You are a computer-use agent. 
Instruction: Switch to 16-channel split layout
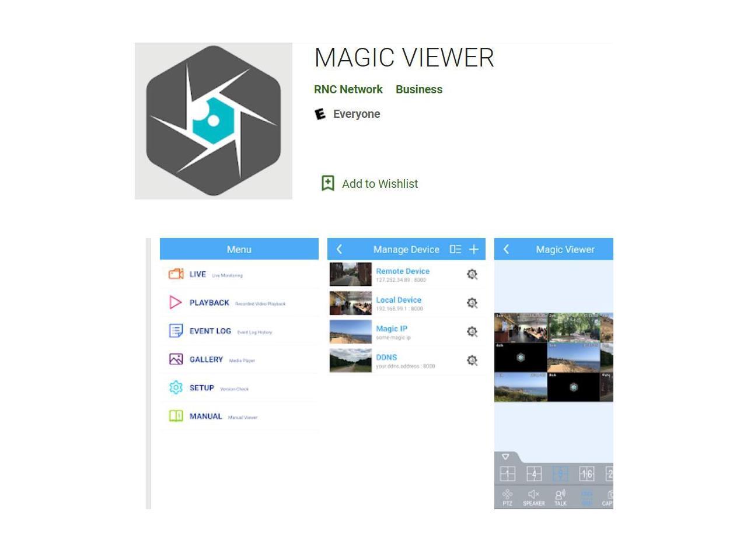point(587,474)
